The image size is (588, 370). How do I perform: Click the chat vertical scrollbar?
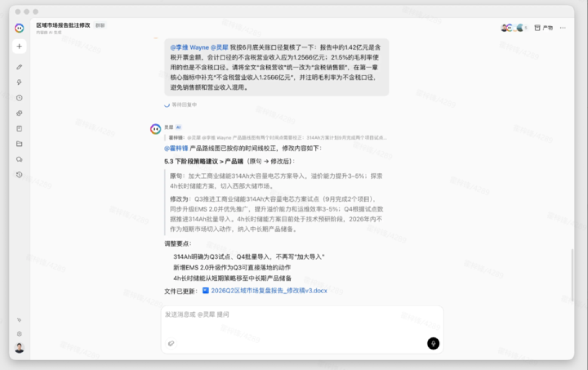(572, 275)
